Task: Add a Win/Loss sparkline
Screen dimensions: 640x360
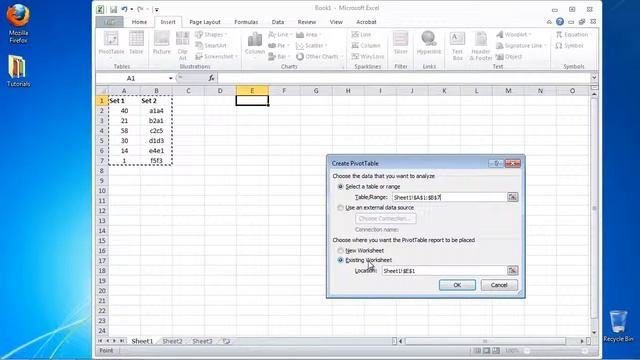Action: point(368,57)
